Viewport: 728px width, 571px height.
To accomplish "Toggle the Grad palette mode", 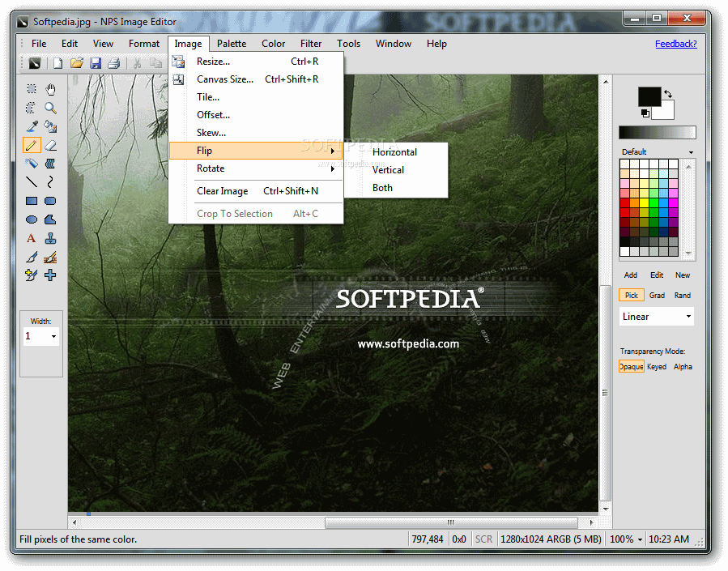I will click(x=657, y=296).
